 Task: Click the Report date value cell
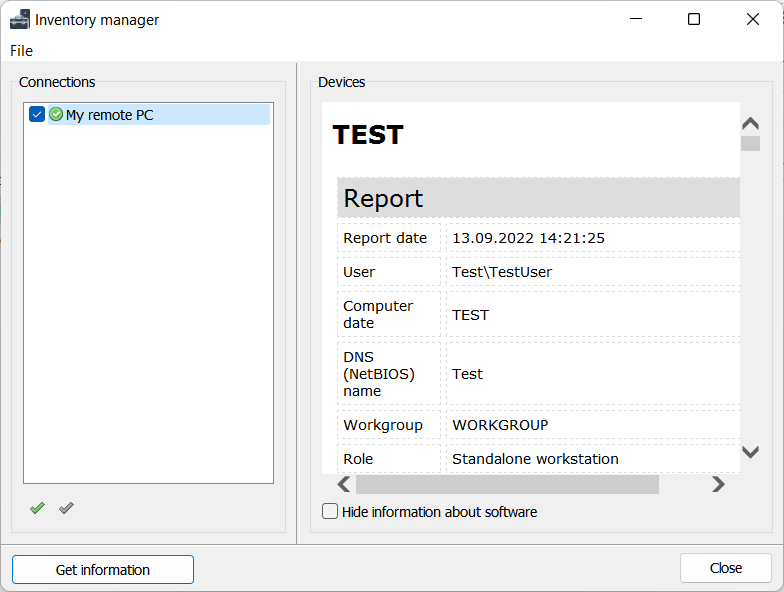528,238
